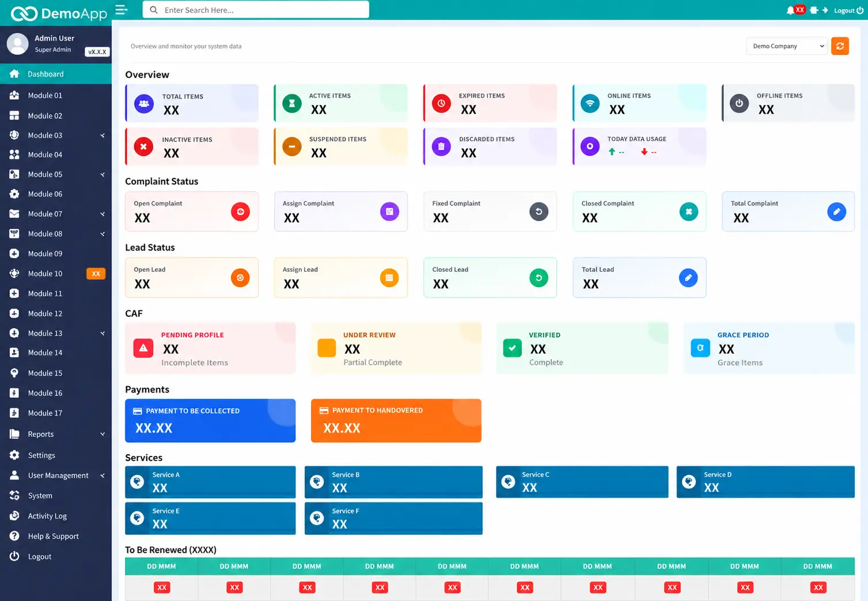The image size is (868, 601).
Task: Focus the Enter Search Here field
Action: 256,10
